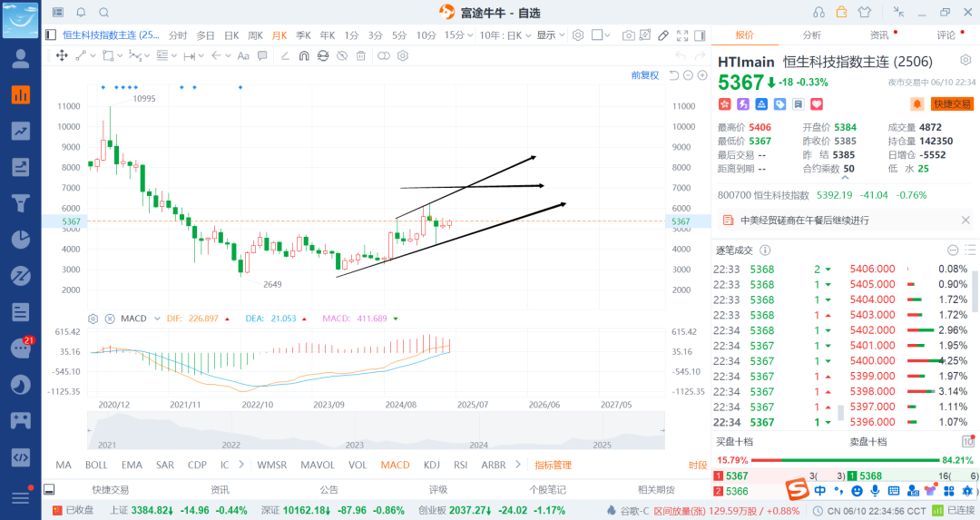Viewport: 980px width, 520px height.
Task: Zoom in chart with plus circle
Action: pos(702,75)
